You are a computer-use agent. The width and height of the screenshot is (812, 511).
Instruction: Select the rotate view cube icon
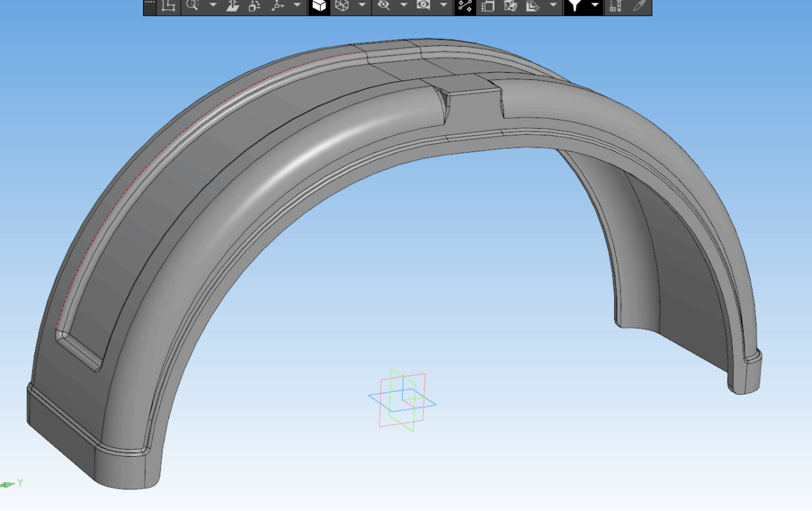click(254, 6)
